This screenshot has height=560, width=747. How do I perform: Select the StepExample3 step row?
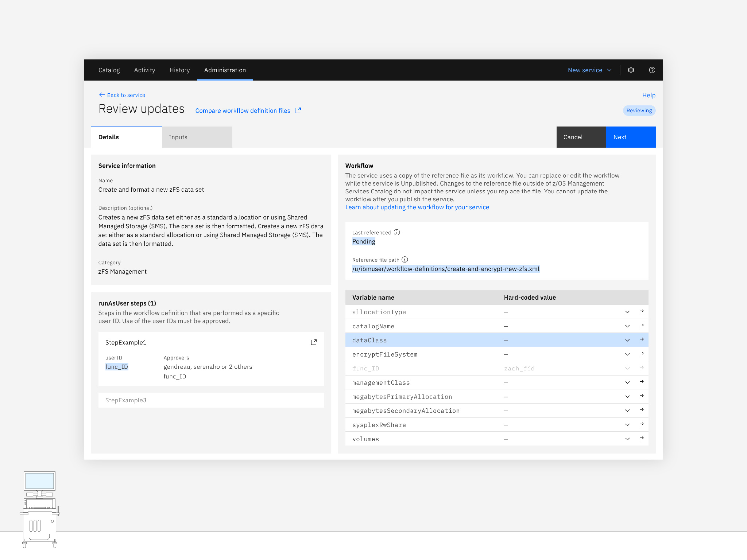(211, 400)
